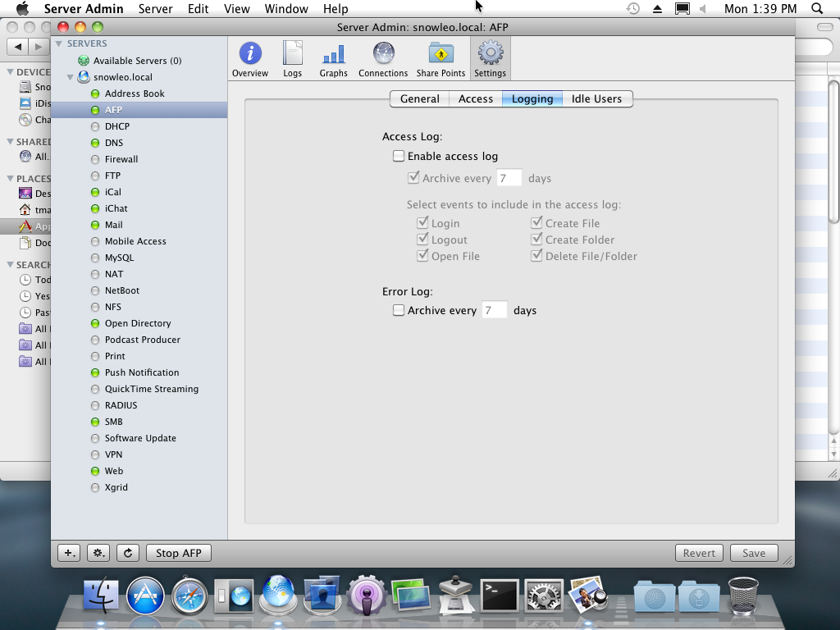840x630 pixels.
Task: Toggle the Create Folder checkbox
Action: [536, 240]
